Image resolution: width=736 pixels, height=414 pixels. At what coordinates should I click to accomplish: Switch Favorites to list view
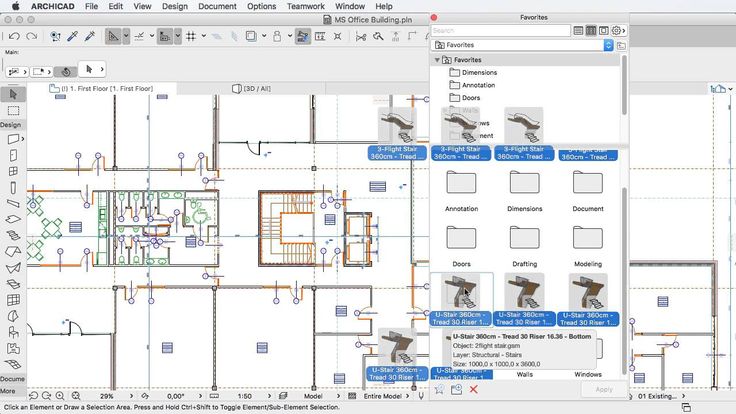coord(577,31)
